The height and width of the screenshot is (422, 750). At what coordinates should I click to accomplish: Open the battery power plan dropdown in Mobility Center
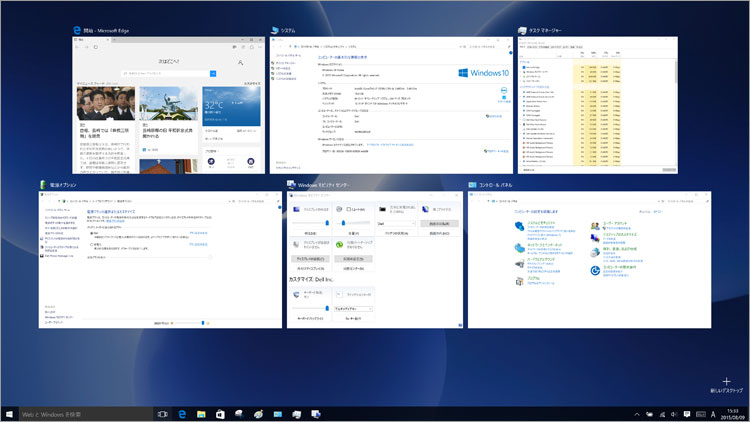pos(396,223)
